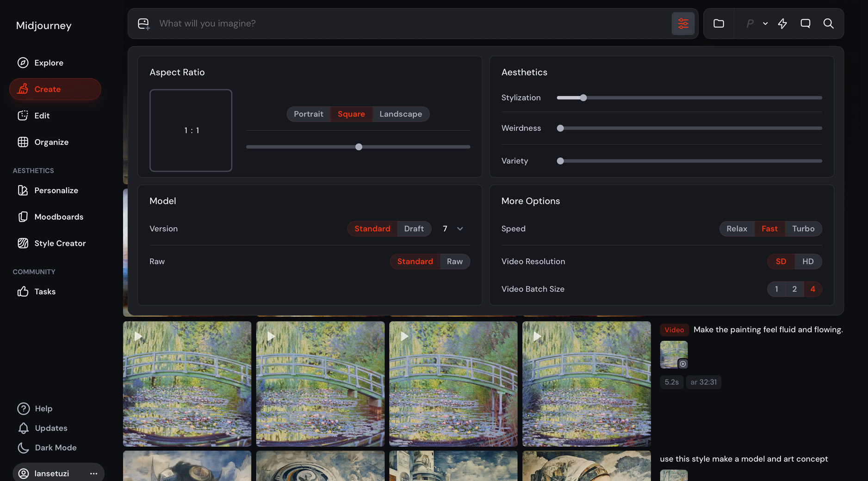Viewport: 868px width, 481px height.
Task: Click the reference image badge on thumbnail
Action: coord(682,364)
